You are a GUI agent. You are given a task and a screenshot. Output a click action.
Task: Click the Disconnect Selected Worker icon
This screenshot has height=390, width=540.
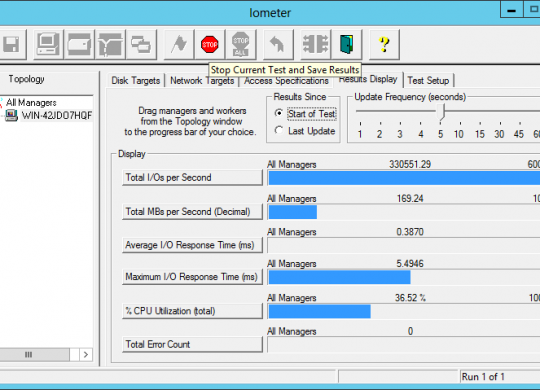316,44
